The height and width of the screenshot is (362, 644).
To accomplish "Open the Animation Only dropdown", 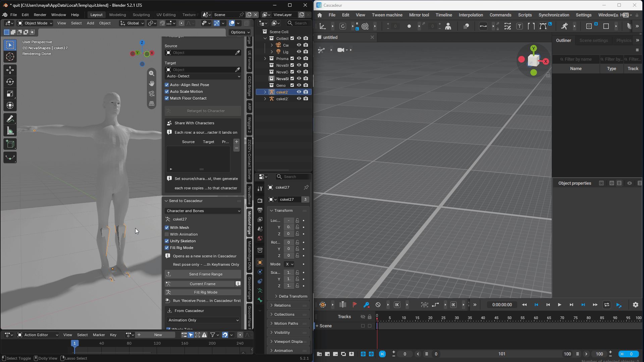I will 203,320.
